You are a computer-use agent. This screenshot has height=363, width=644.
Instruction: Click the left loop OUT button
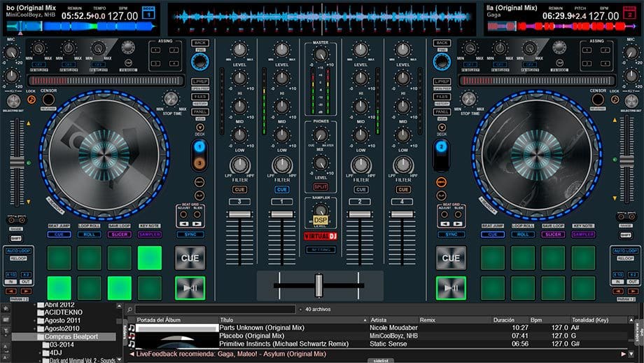pos(25,282)
